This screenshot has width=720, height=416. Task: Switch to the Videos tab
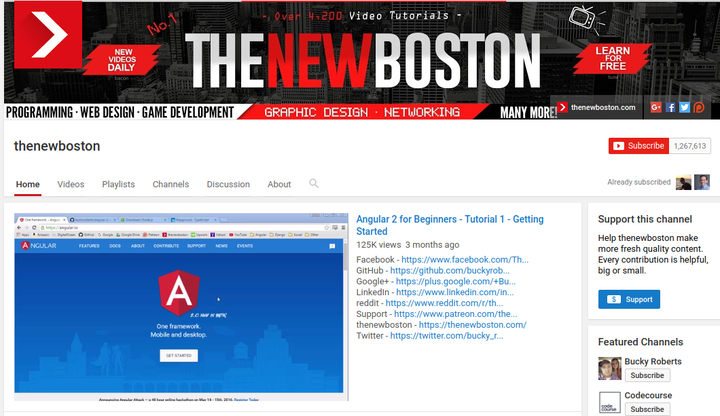[x=71, y=184]
